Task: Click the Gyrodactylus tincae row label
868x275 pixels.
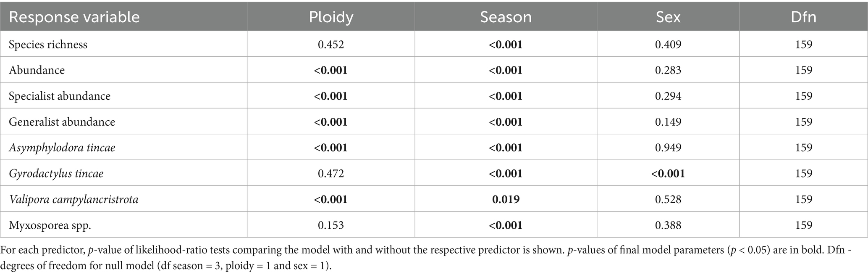Action: [56, 174]
